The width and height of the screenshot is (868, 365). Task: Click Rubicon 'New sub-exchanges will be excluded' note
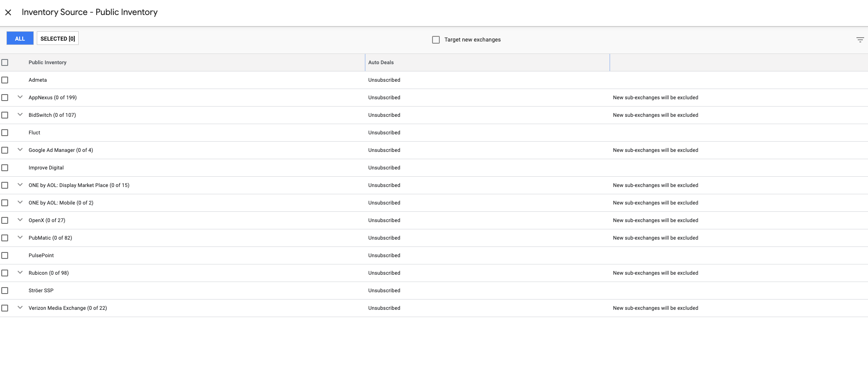(x=655, y=273)
